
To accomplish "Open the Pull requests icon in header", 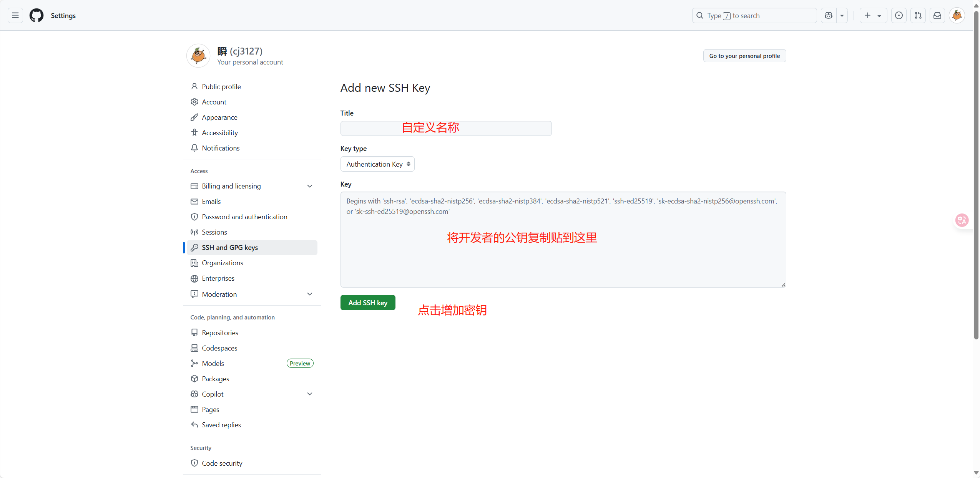I will [918, 15].
